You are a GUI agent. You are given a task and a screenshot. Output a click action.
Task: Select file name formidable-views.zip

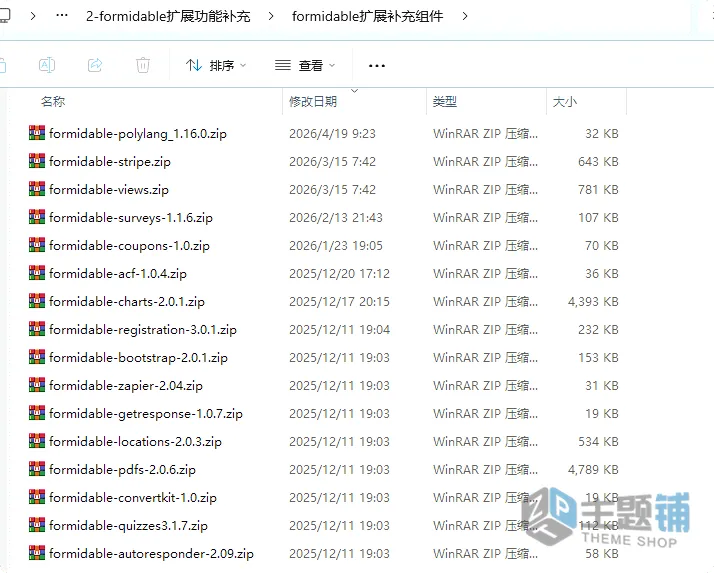(x=109, y=190)
